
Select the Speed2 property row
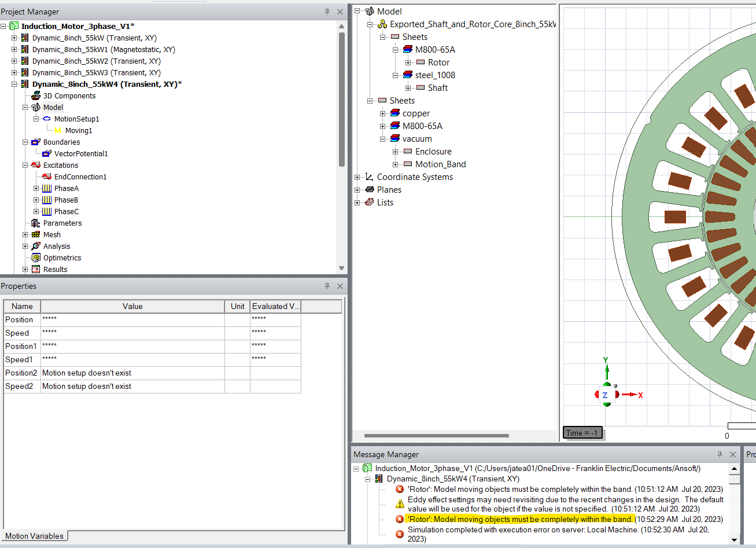[x=153, y=386]
